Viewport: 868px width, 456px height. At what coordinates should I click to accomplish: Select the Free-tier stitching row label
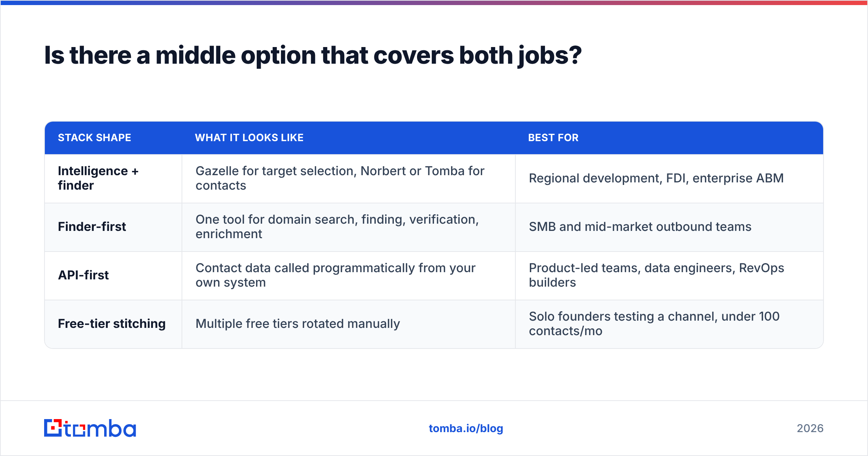tap(112, 324)
